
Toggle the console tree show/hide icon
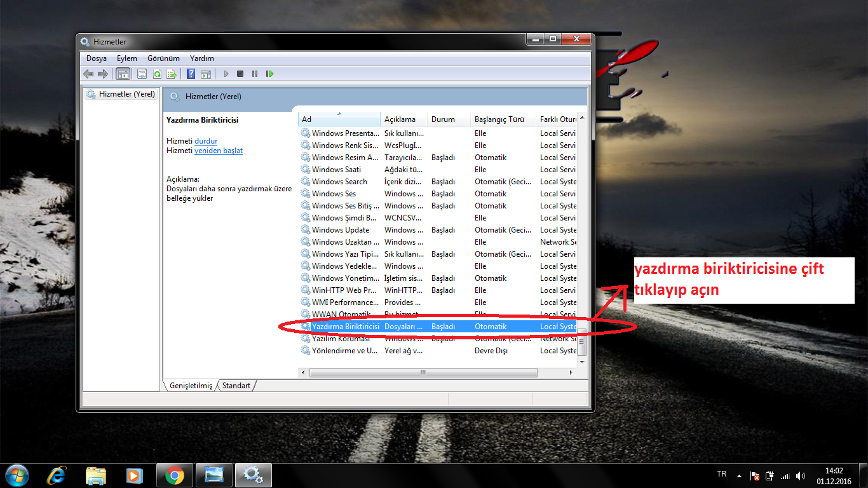[123, 74]
